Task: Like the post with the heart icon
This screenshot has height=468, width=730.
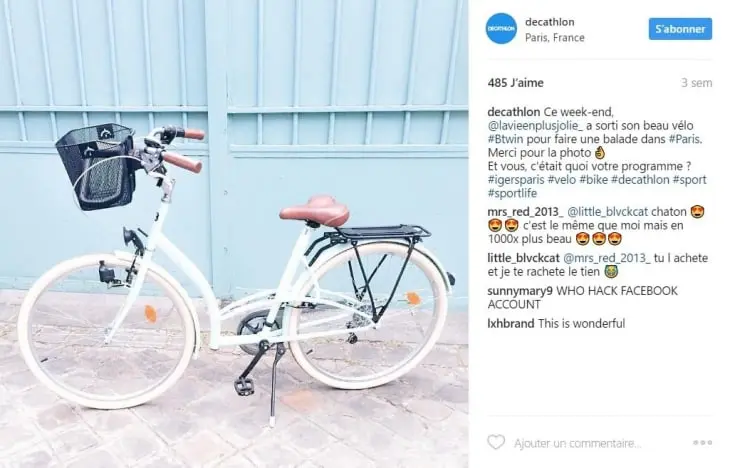Action: tap(496, 442)
